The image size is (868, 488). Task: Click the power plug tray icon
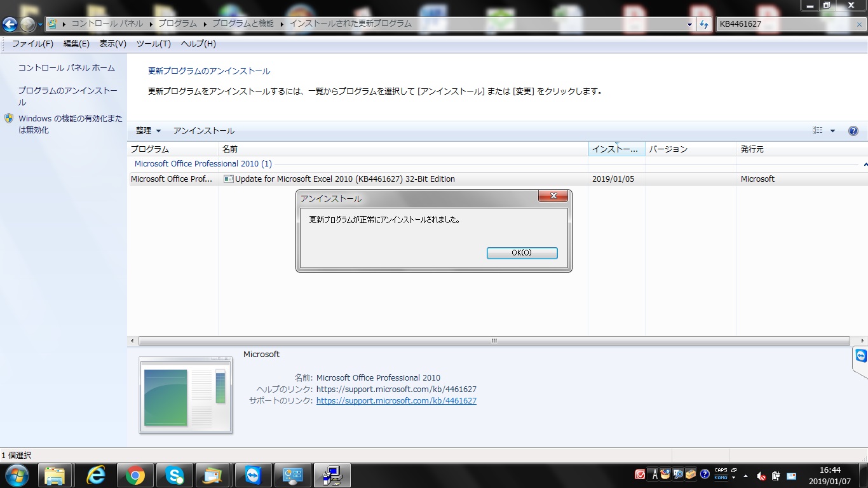pos(776,476)
